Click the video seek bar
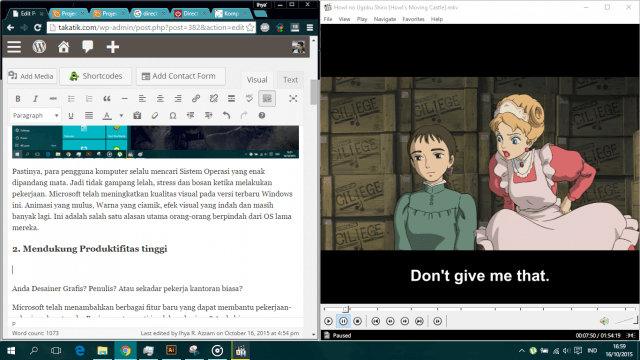Screen dimensions: 640x360 (x=480, y=309)
